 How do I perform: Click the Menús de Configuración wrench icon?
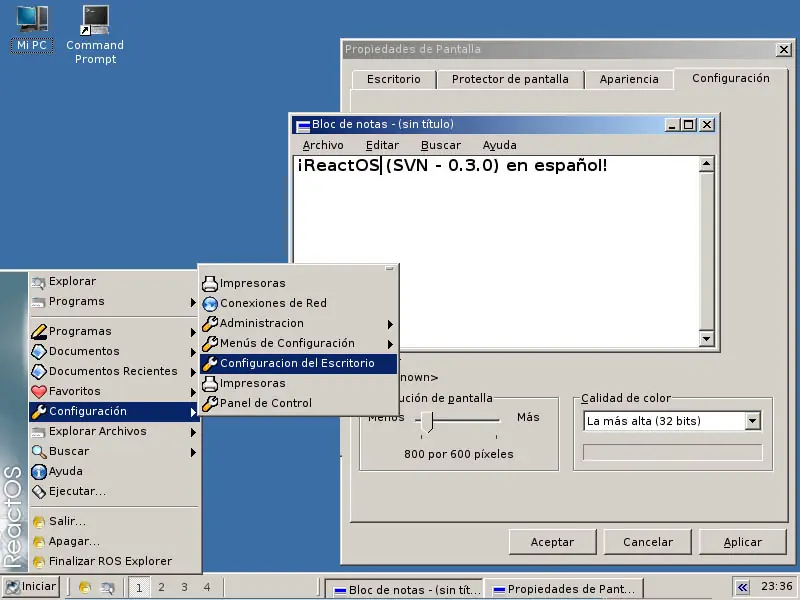pyautogui.click(x=210, y=343)
